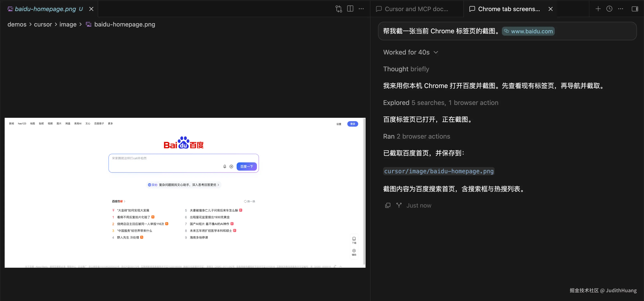The image size is (644, 301).
Task: Open the www.baidu.com link chip
Action: [x=528, y=31]
